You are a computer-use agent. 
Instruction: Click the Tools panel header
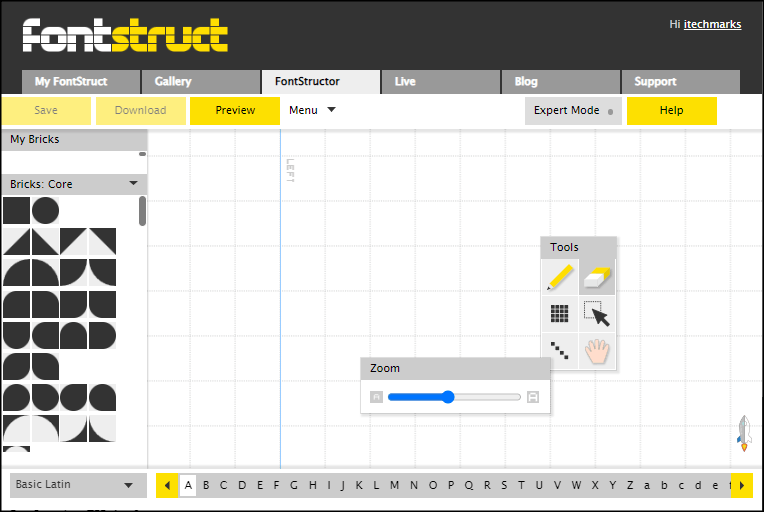(578, 247)
